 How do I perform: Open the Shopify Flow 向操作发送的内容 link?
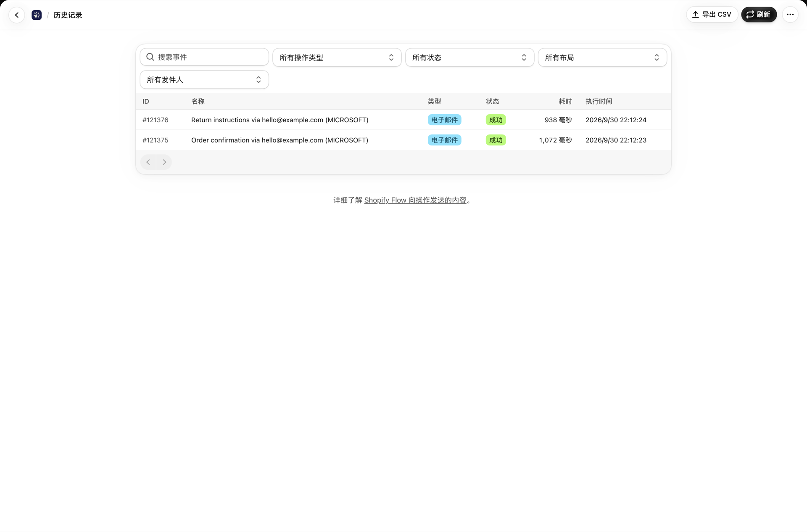click(415, 200)
